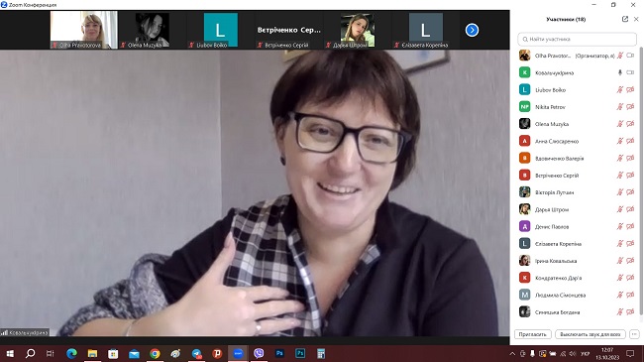Image resolution: width=644 pixels, height=362 pixels.
Task: Expand the hidden system tray icons chevron
Action: [512, 353]
